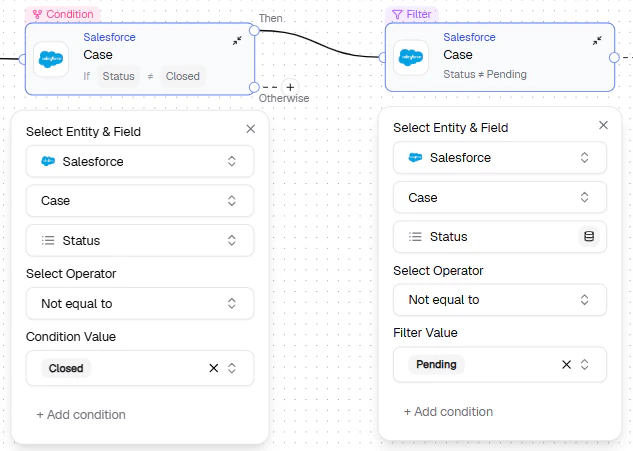Click database icon in filter Status field
The image size is (633, 451).
(589, 237)
